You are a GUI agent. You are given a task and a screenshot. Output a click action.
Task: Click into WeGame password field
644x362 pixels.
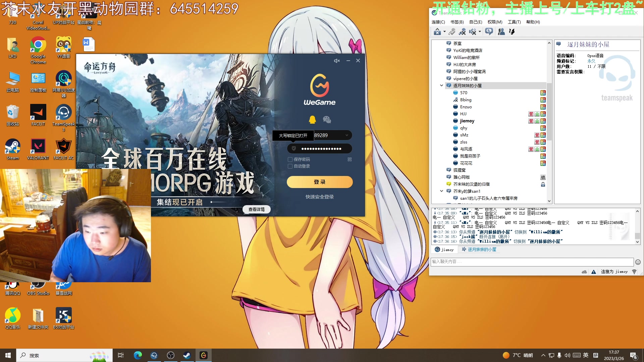(x=320, y=148)
